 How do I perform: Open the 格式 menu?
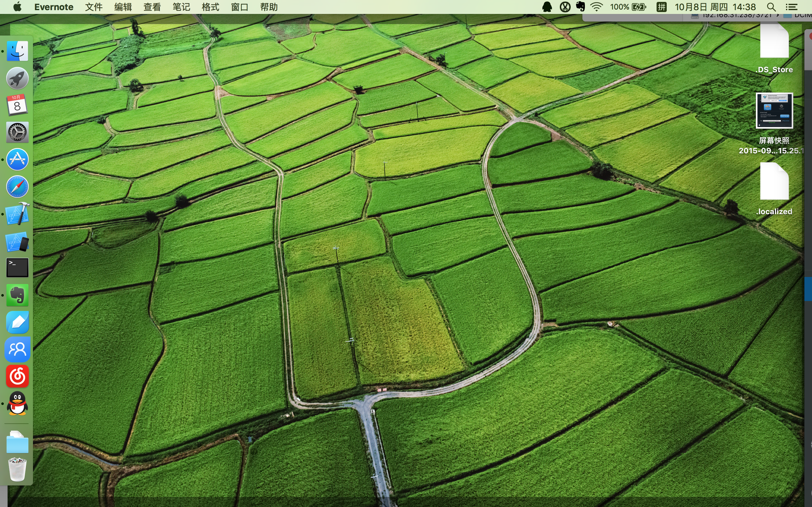[x=210, y=7]
